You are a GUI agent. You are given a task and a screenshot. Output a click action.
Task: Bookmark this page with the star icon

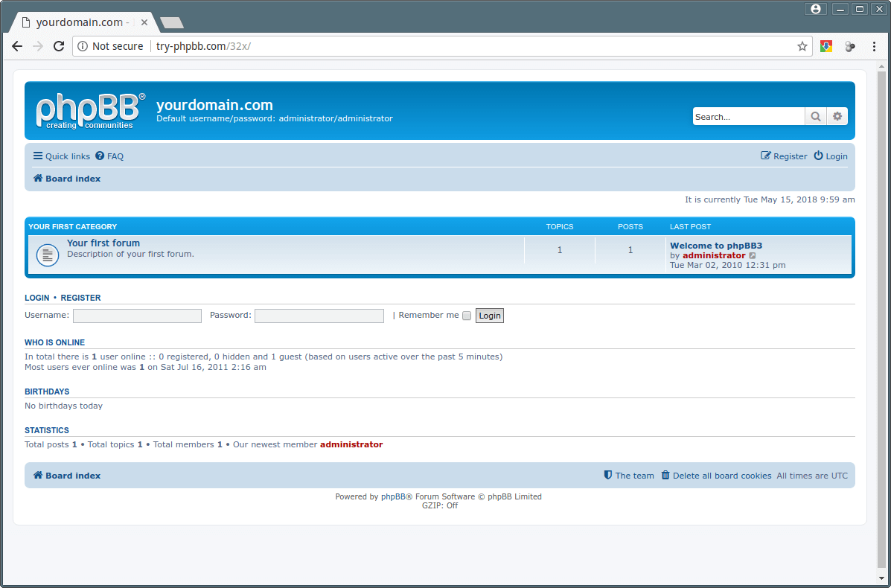[x=802, y=46]
